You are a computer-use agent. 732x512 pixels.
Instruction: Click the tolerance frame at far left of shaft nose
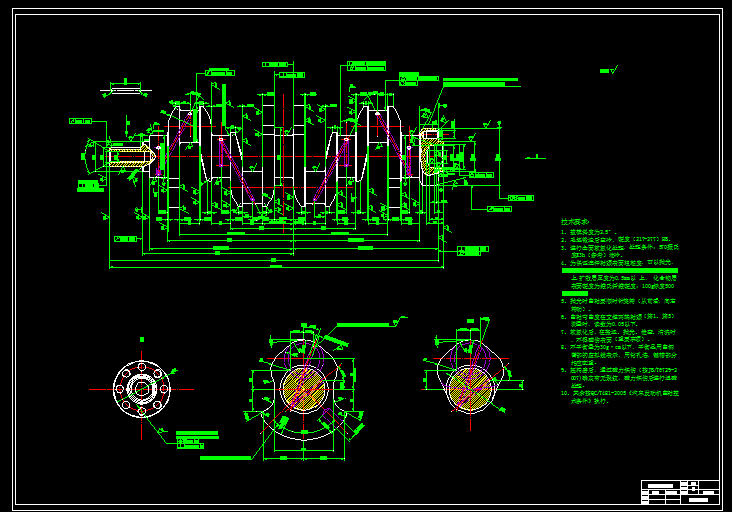(81, 121)
